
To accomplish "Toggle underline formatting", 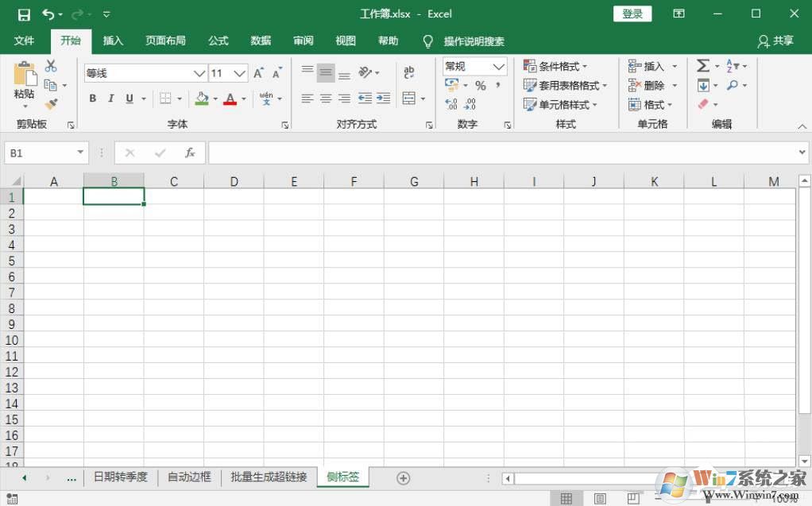I will 128,98.
